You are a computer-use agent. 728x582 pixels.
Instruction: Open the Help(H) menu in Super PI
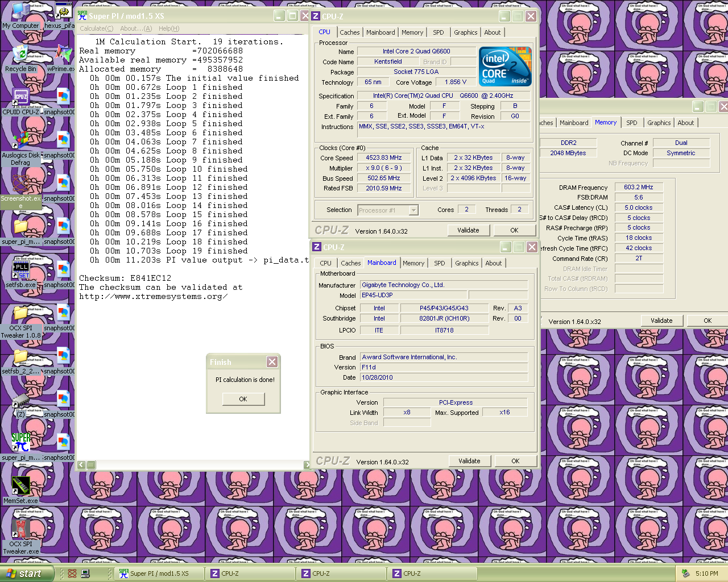(169, 28)
